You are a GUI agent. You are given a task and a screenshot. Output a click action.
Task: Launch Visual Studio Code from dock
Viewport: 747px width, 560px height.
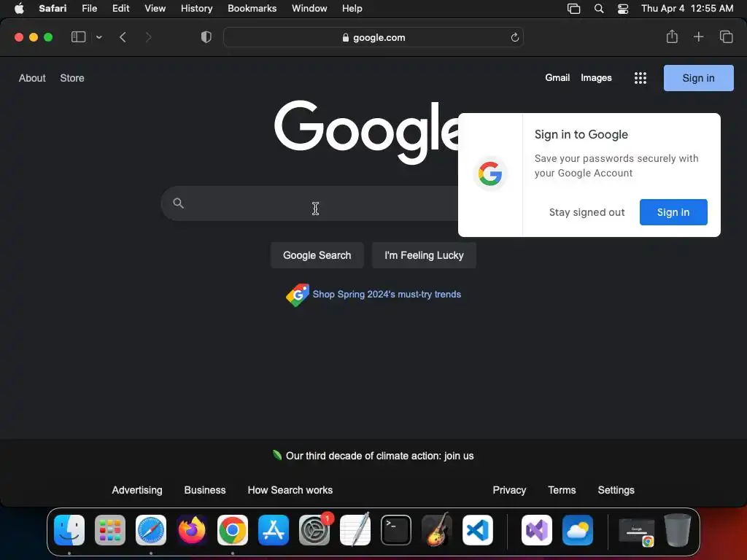click(x=477, y=530)
